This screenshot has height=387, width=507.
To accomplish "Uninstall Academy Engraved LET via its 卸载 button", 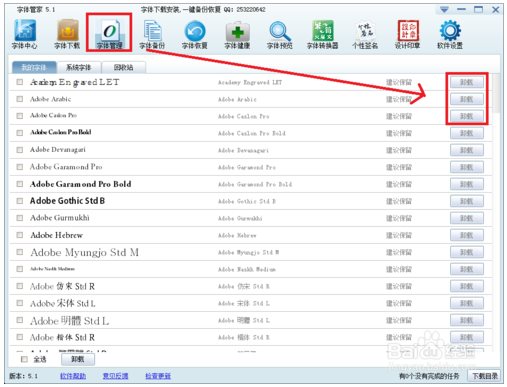I will [x=467, y=82].
